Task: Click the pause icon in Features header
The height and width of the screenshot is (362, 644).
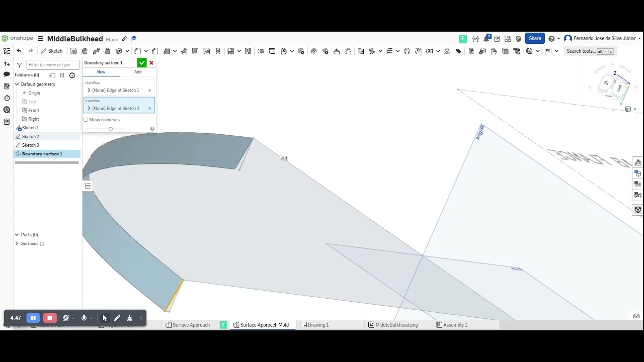Action: pyautogui.click(x=62, y=75)
